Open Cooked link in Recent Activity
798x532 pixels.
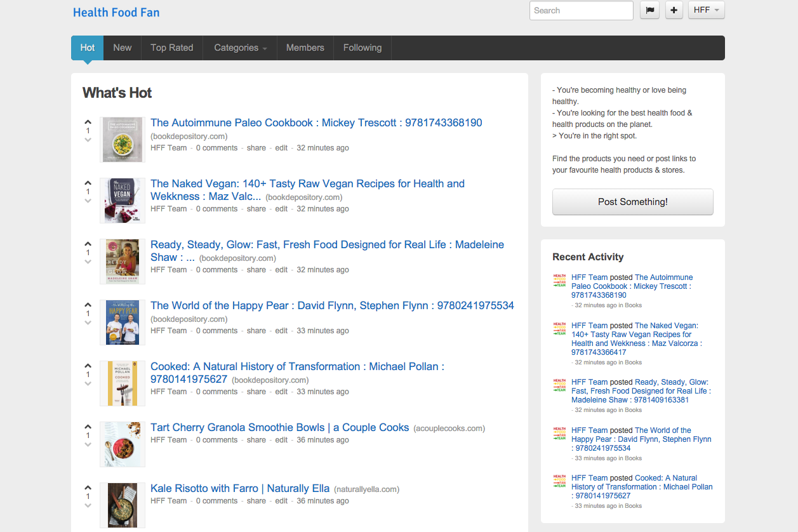[x=642, y=487]
